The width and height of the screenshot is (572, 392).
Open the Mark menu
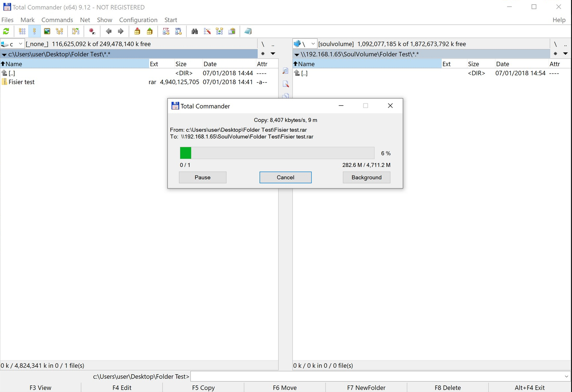(x=28, y=20)
